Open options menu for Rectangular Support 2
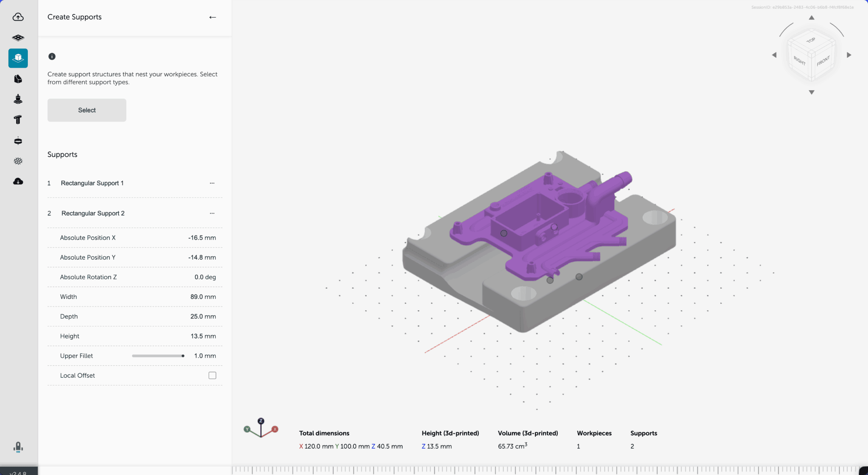The width and height of the screenshot is (868, 475). tap(212, 213)
